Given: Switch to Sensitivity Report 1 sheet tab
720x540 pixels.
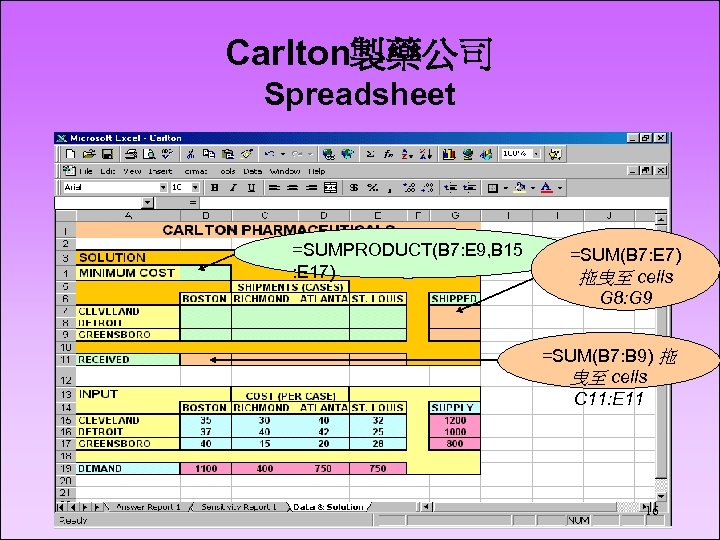Looking at the screenshot, I should [239, 507].
